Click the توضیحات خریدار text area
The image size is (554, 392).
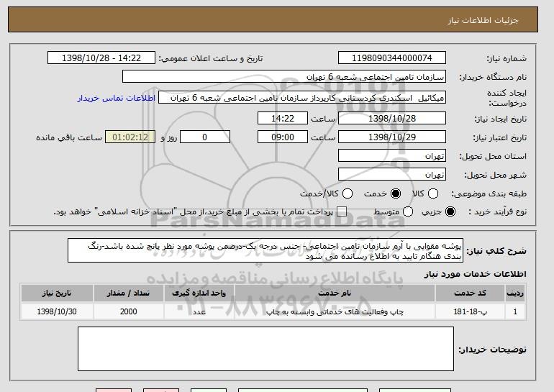pyautogui.click(x=265, y=349)
